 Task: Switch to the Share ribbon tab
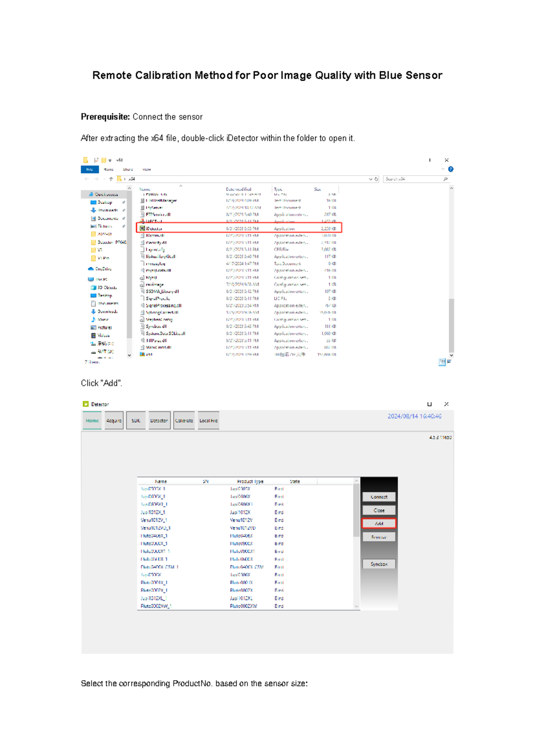click(x=128, y=169)
